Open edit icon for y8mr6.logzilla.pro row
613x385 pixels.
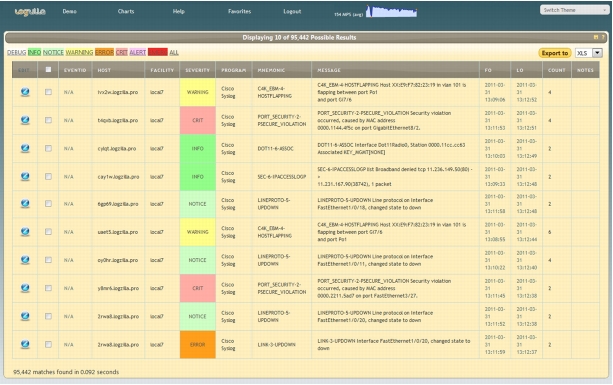[x=25, y=288]
